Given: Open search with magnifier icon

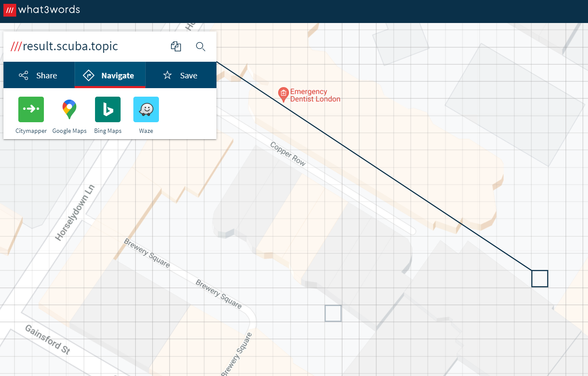Looking at the screenshot, I should click(201, 46).
